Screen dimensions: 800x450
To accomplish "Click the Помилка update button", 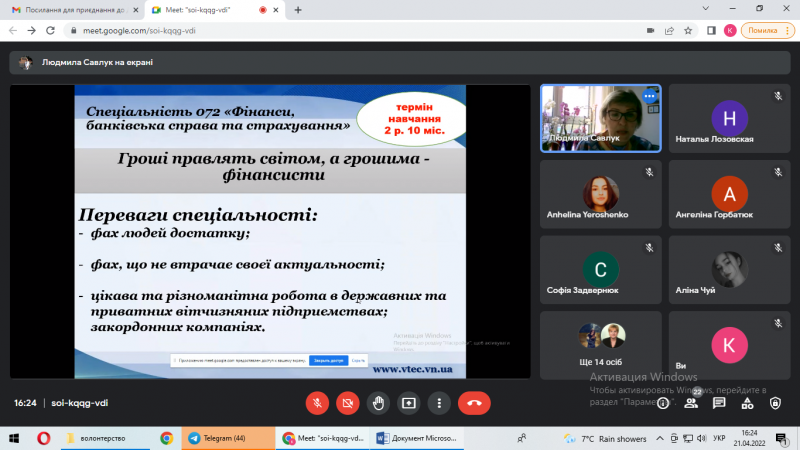I will 768,31.
